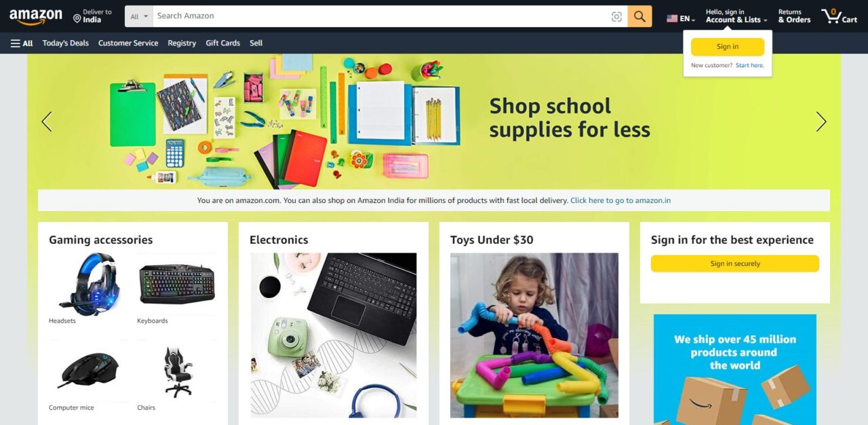Viewport: 868px width, 425px height.
Task: Open the EN language dropdown
Action: click(680, 18)
